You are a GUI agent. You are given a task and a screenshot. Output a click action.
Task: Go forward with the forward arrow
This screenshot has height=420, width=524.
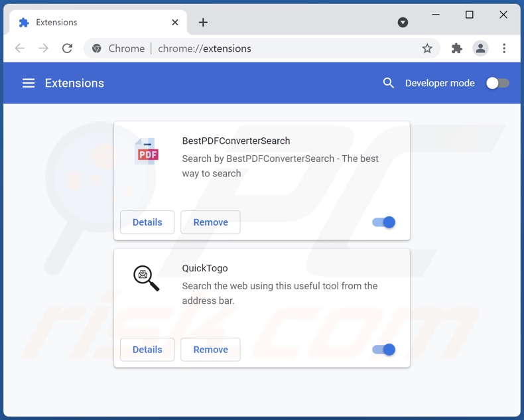[43, 48]
